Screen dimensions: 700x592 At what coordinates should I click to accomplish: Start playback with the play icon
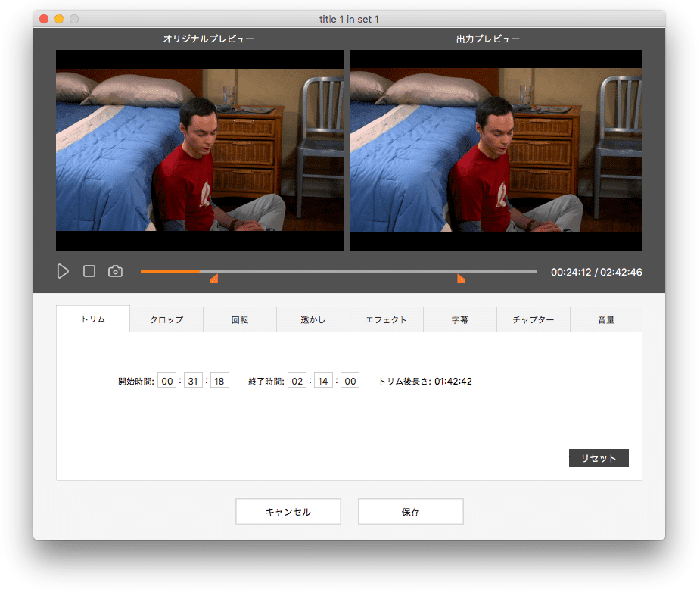(63, 271)
